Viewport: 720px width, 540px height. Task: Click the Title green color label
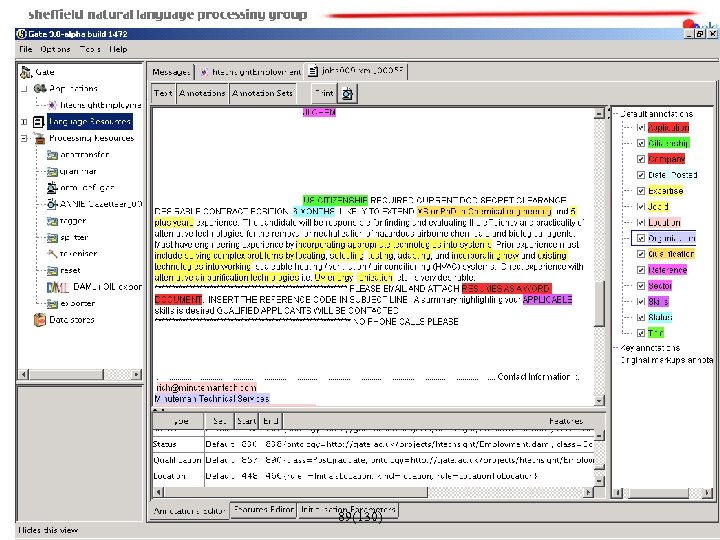(x=656, y=333)
